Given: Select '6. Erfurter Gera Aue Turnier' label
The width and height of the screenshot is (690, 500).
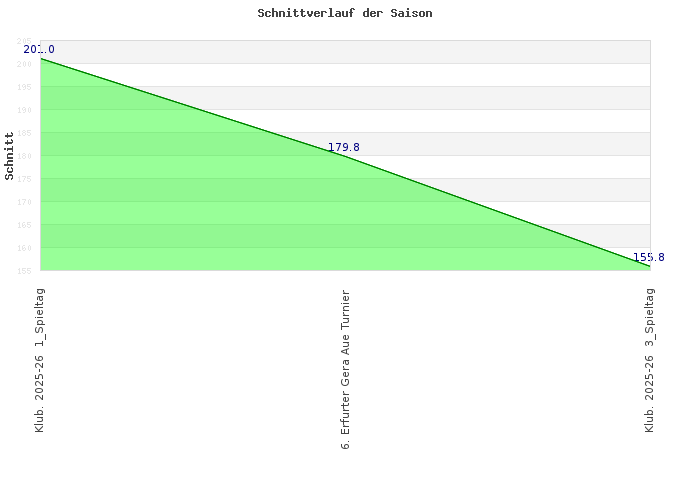Looking at the screenshot, I should point(345,369).
